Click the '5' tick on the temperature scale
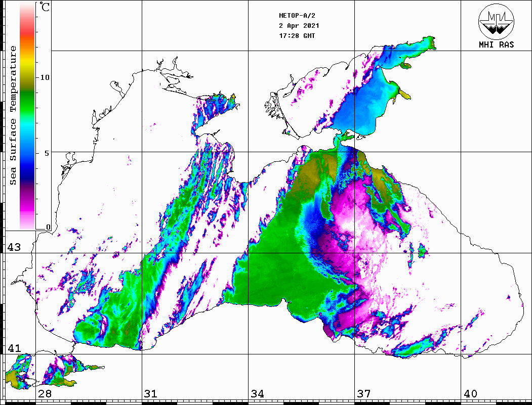Image resolution: width=532 pixels, height=405 pixels. pos(47,153)
